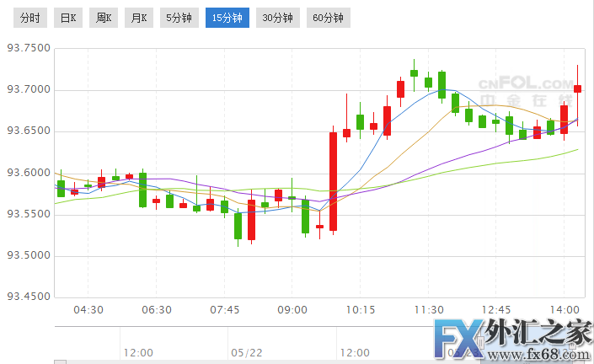Switch chart to 60分钟

tap(328, 18)
